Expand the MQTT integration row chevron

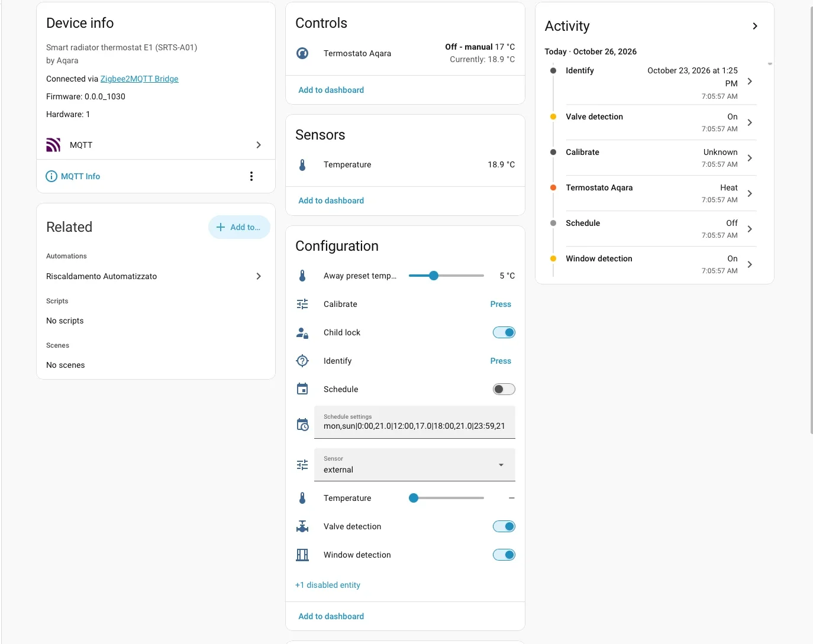pyautogui.click(x=259, y=145)
